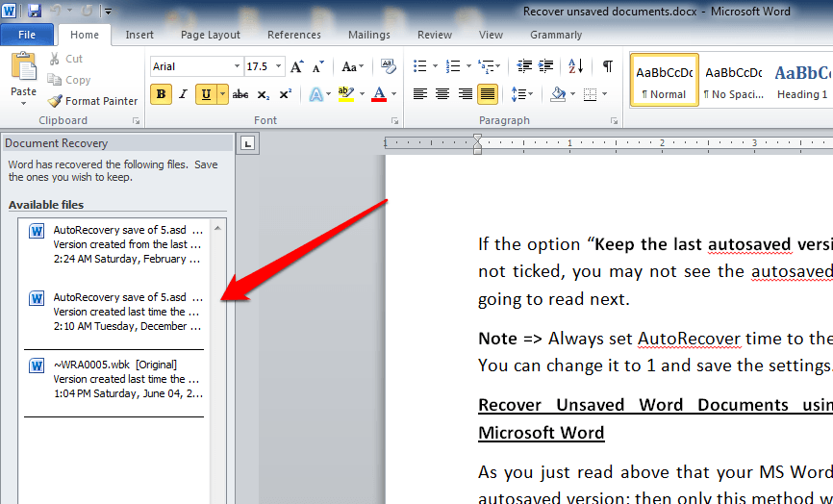
Task: Apply strikethrough formatting
Action: tap(240, 94)
